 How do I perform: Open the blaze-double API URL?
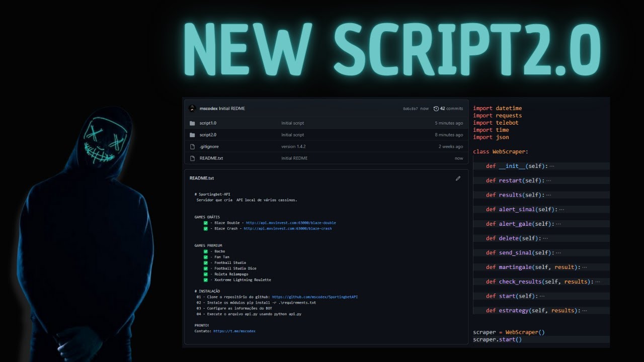click(x=291, y=223)
